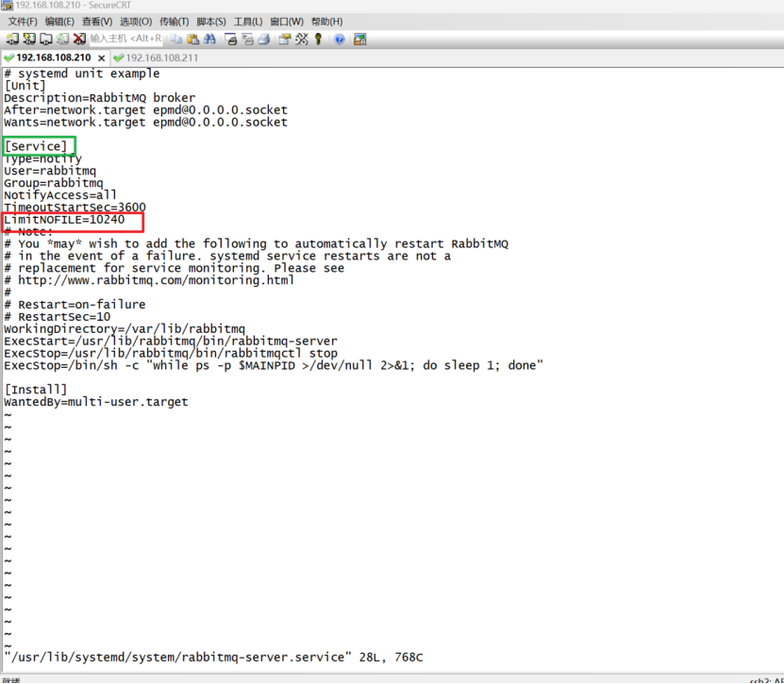Click the '# systemd unit example' line
This screenshot has width=784, height=684.
[82, 74]
